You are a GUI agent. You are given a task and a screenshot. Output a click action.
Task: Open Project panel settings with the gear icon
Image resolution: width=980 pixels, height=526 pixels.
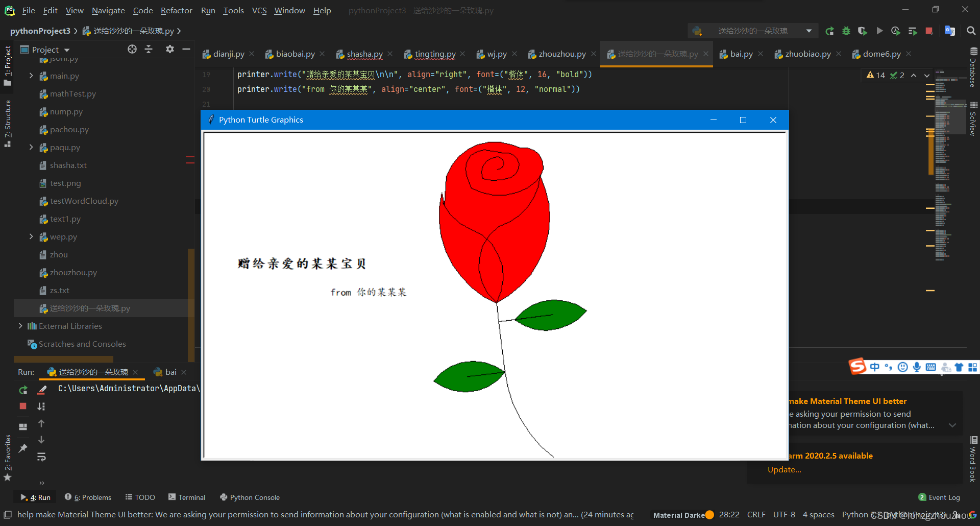click(x=170, y=49)
